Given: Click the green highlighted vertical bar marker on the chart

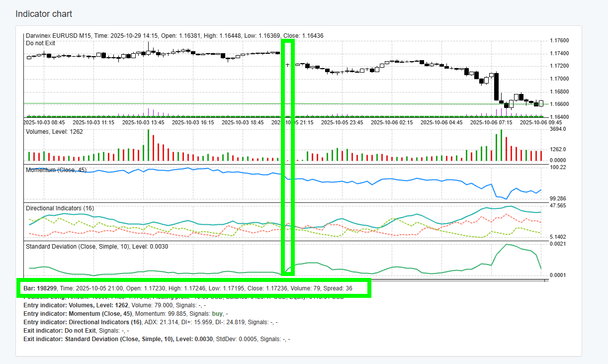Looking at the screenshot, I should tap(288, 157).
